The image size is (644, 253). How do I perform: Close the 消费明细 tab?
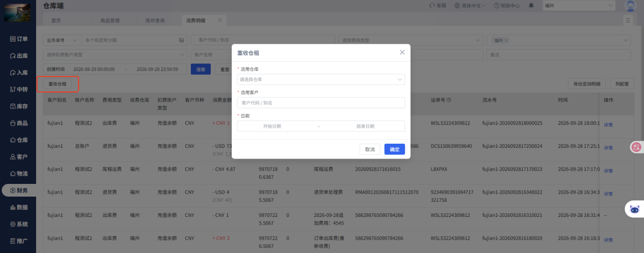pos(220,20)
